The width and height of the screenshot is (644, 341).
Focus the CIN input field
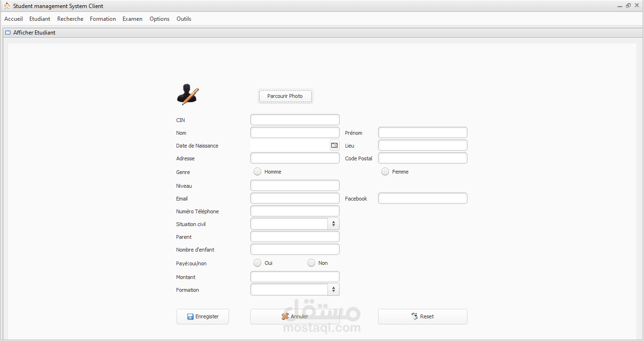pos(295,120)
